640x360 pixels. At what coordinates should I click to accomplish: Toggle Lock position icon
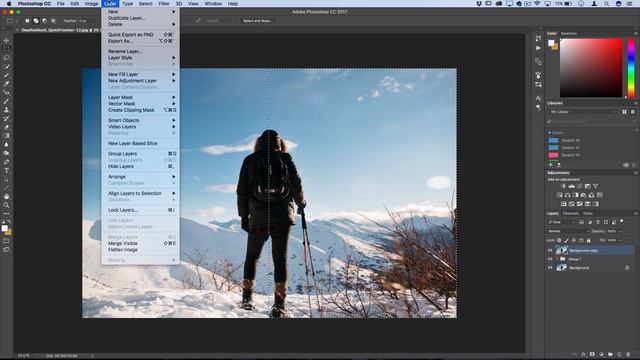(x=573, y=240)
